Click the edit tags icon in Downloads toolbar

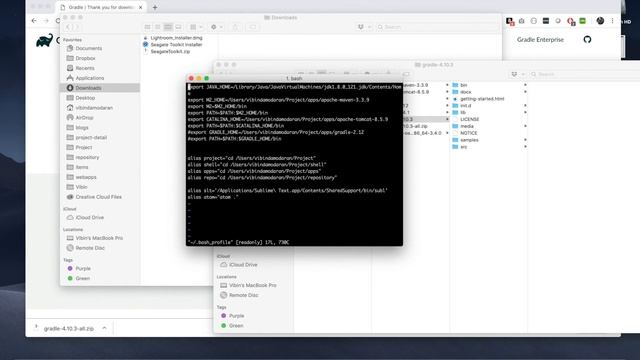click(x=253, y=27)
